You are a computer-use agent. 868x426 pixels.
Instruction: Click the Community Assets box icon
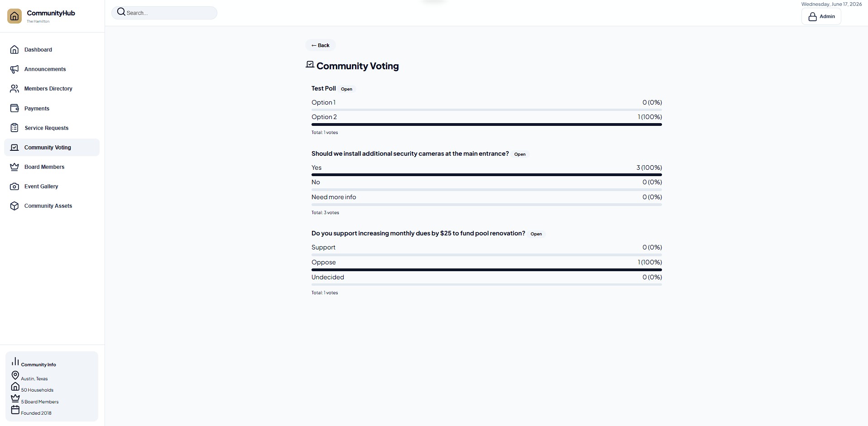(14, 206)
